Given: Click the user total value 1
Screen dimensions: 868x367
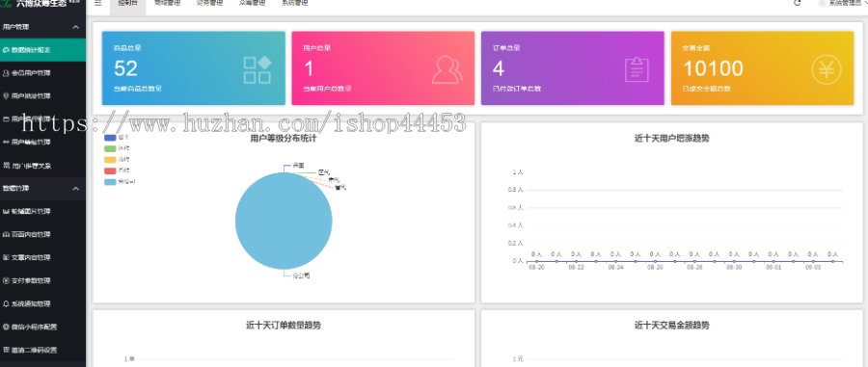Looking at the screenshot, I should [x=309, y=68].
